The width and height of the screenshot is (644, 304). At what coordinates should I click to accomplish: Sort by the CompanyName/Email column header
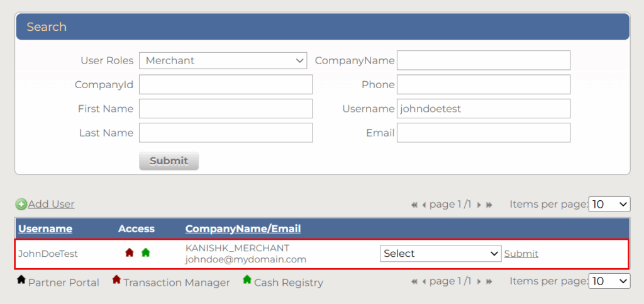(243, 228)
